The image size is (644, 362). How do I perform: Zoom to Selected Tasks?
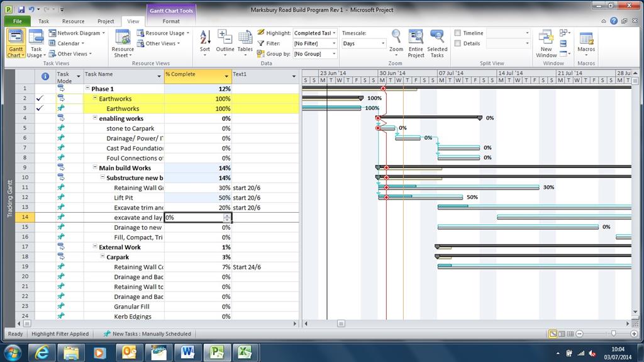[x=437, y=43]
